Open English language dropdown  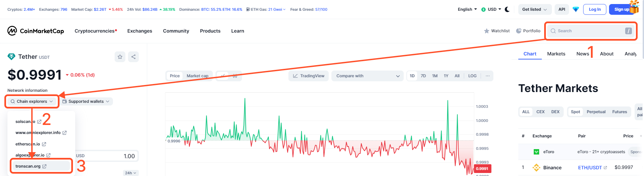467,9
